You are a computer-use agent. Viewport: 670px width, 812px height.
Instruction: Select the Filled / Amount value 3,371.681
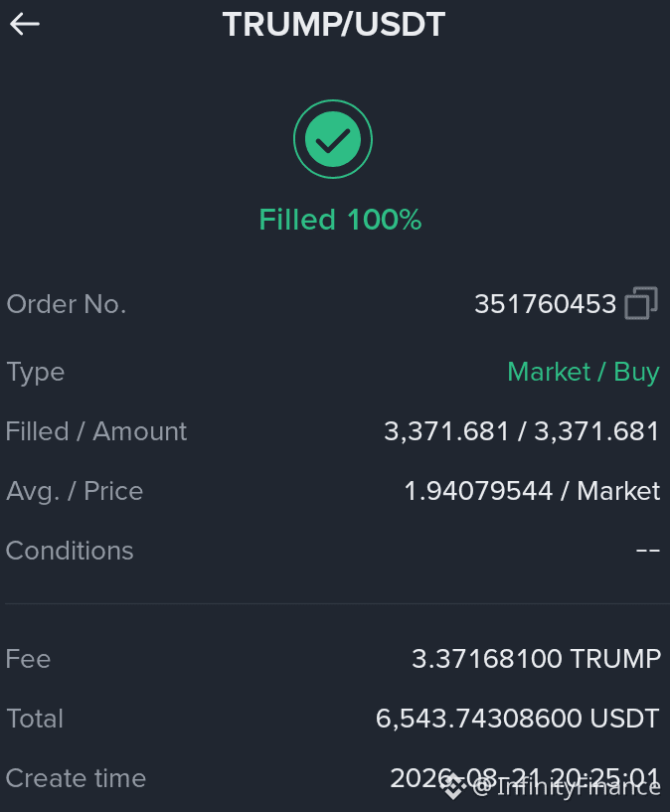tap(522, 431)
